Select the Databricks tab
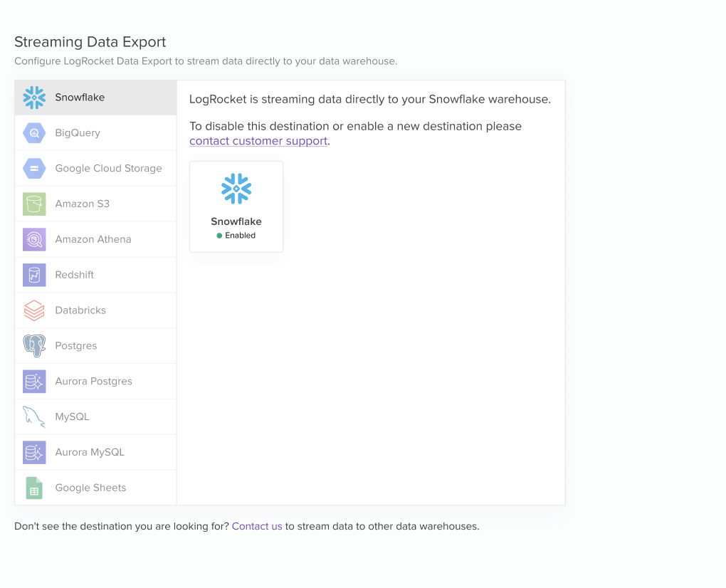726x588 pixels. (x=96, y=310)
